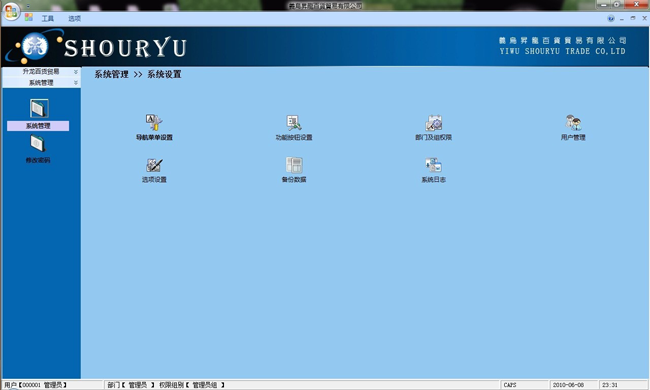
Task: Click the 系统设置 breadcrumb text
Action: (164, 75)
